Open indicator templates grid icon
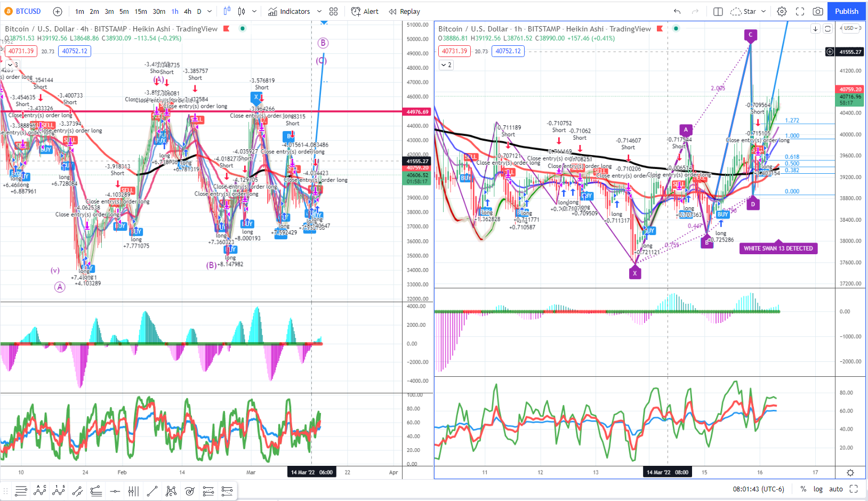Image resolution: width=868 pixels, height=501 pixels. coord(334,11)
